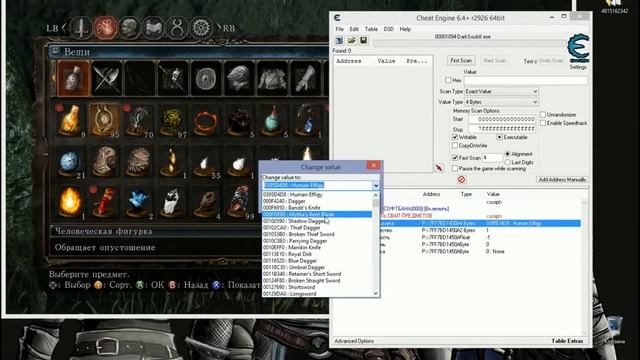The image size is (640, 360).
Task: Enable the CopyOnWrite checkbox
Action: pyautogui.click(x=455, y=145)
